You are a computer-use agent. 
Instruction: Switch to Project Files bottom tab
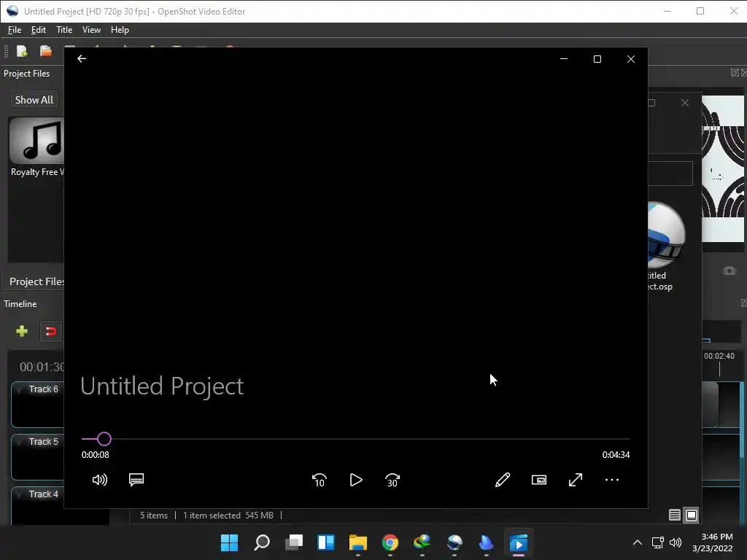pyautogui.click(x=36, y=281)
